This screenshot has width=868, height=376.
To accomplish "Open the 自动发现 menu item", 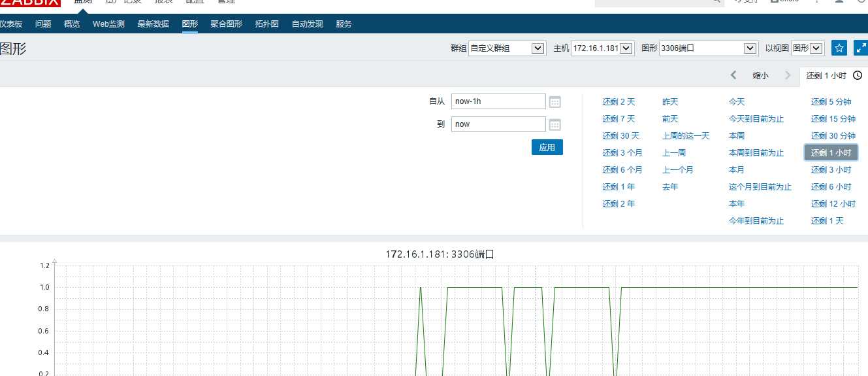I will tap(307, 24).
